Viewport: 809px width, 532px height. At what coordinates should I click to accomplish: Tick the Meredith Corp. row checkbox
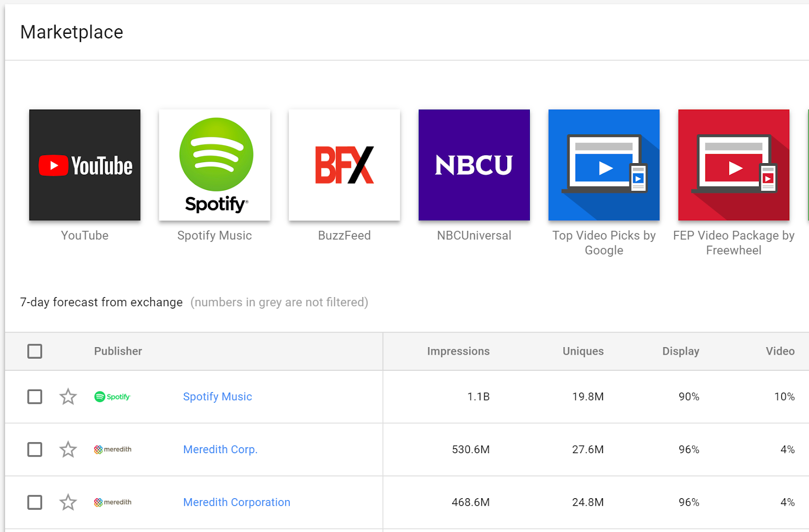35,449
